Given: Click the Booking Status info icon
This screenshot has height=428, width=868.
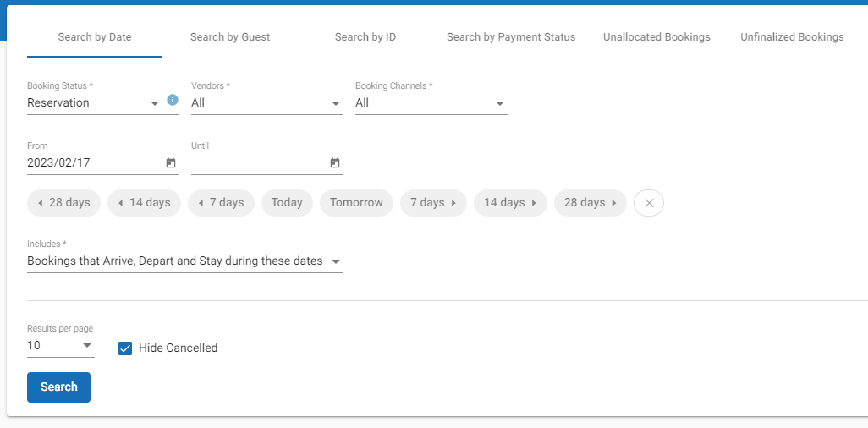Looking at the screenshot, I should click(x=173, y=100).
